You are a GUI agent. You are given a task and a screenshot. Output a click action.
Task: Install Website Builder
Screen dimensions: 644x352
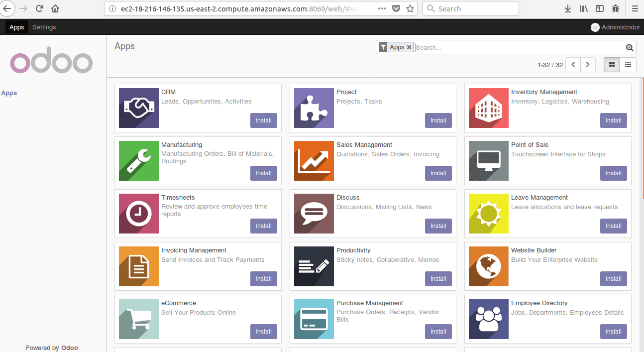point(614,279)
